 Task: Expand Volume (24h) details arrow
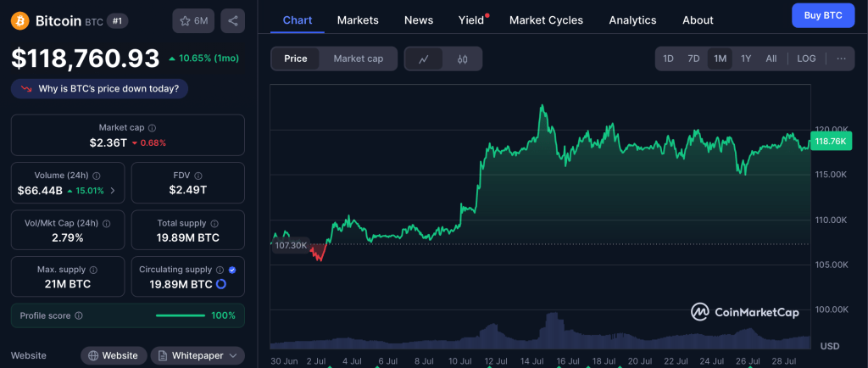pos(113,191)
